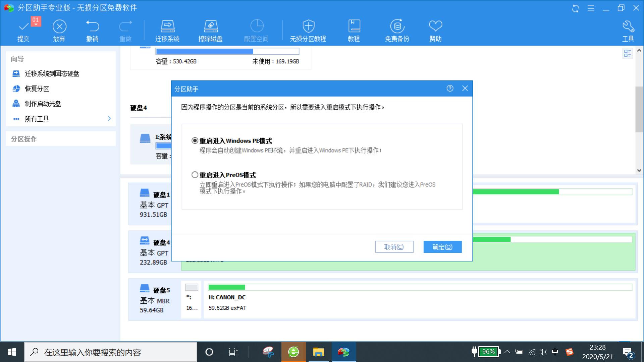This screenshot has height=362, width=644.
Task: Select 恢复分区 in the sidebar wizard
Action: (x=37, y=89)
